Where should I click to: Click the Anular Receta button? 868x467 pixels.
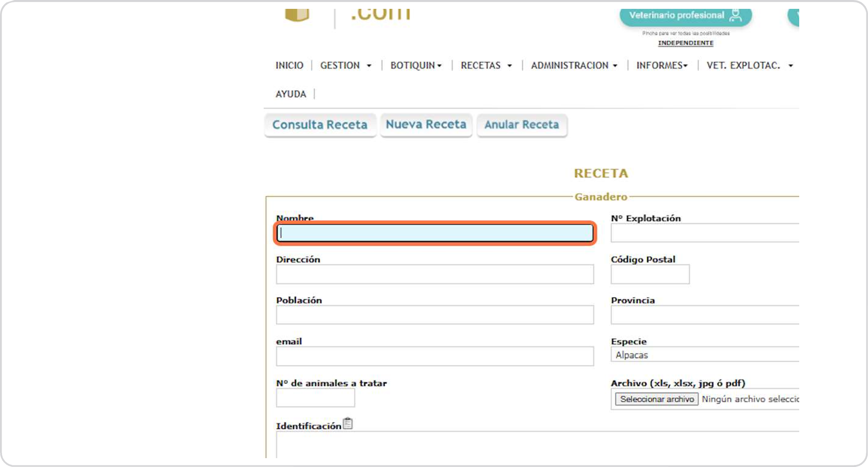522,125
